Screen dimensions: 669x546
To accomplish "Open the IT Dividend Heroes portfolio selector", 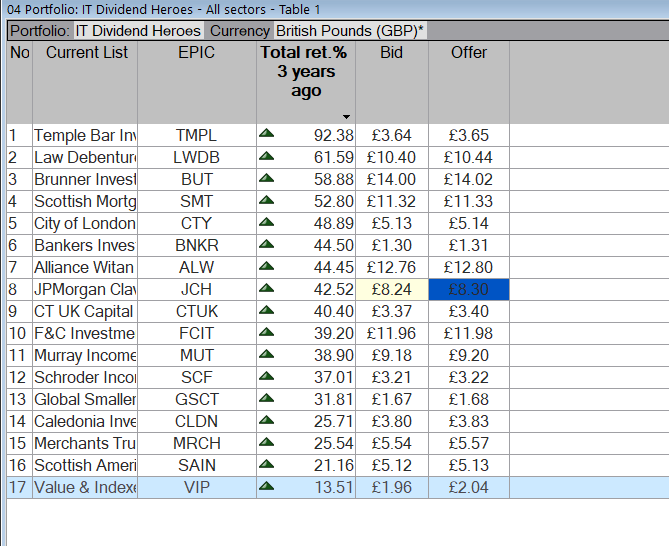I will tap(138, 30).
